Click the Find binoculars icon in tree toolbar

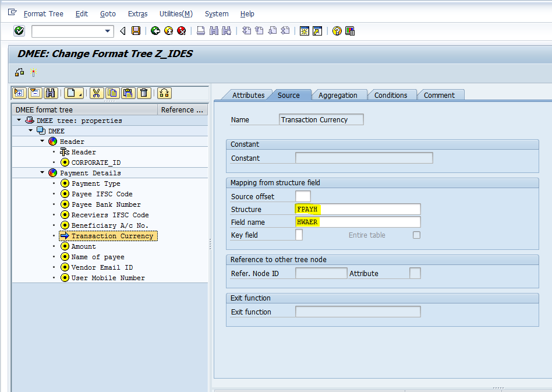click(x=51, y=93)
